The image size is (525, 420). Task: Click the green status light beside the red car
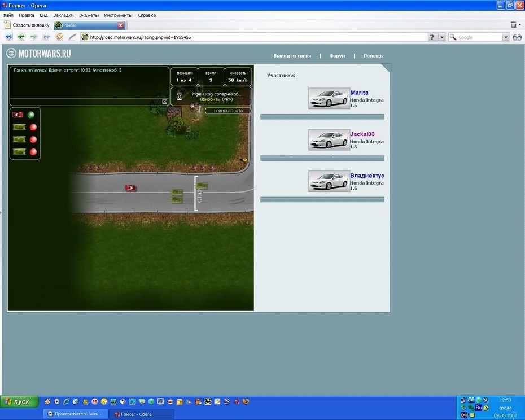(31, 115)
